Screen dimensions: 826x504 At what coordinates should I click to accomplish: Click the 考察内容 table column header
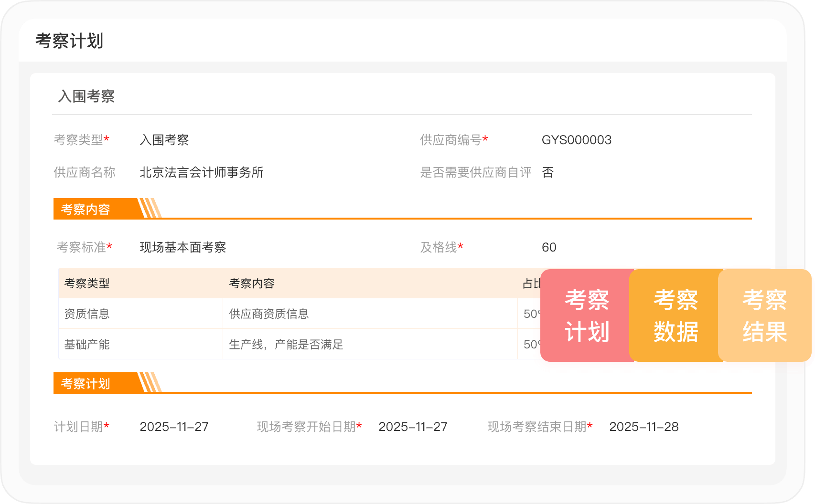[x=252, y=283]
